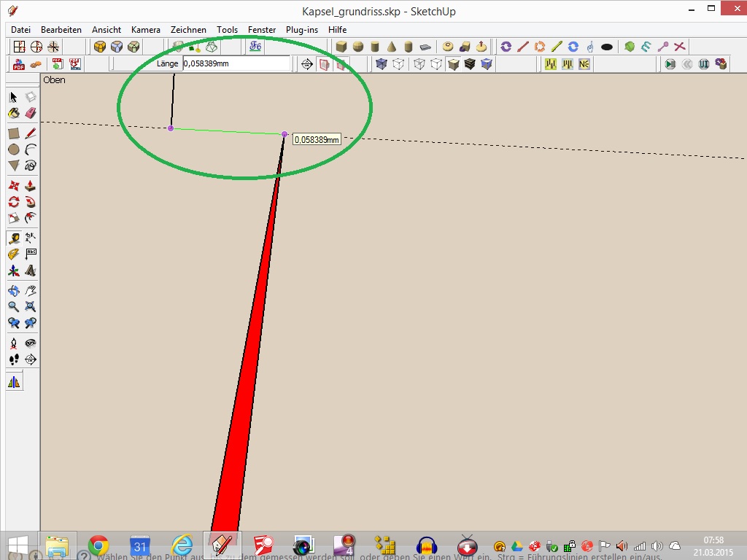Viewport: 747px width, 560px height.
Task: Activate the Rectangle drawing tool
Action: [x=13, y=133]
